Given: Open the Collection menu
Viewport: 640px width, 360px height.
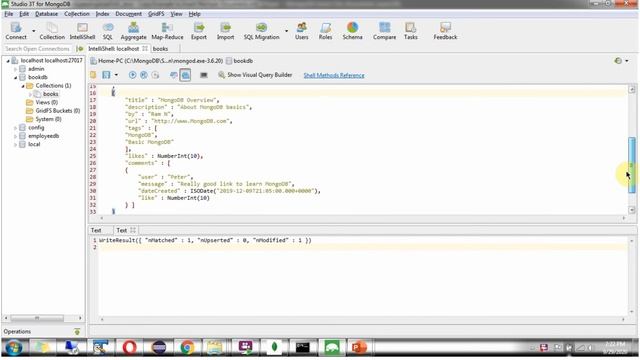Looking at the screenshot, I should click(x=76, y=14).
